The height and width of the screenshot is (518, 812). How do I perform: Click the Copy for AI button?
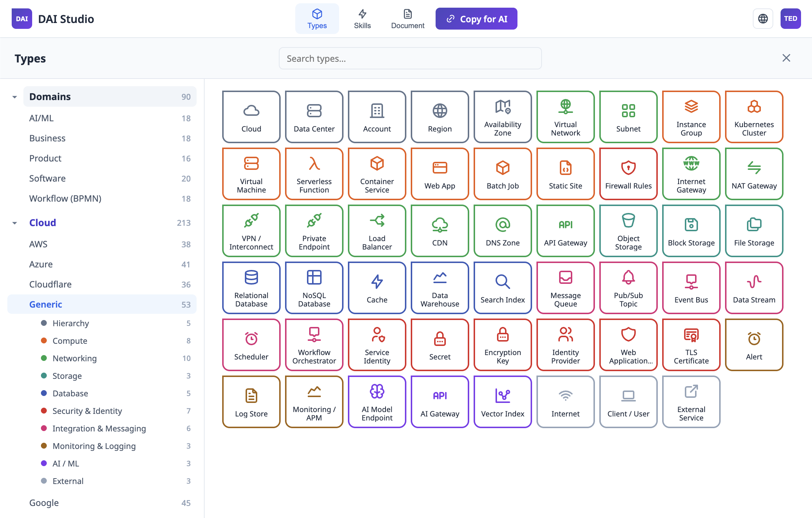click(x=476, y=19)
